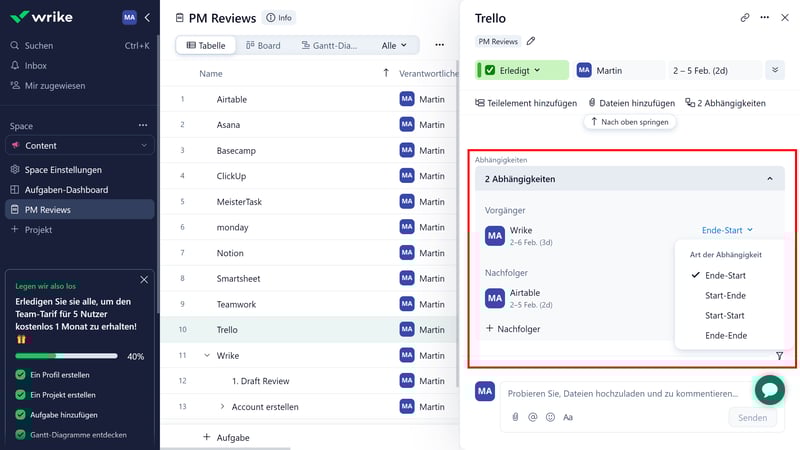Switch to the Board view tab

point(263,45)
